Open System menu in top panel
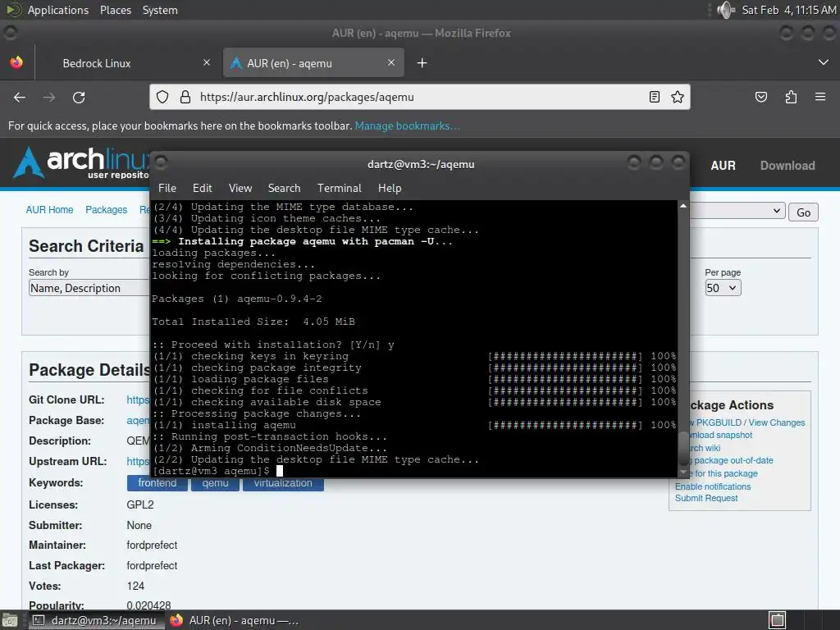This screenshot has width=840, height=630. coord(160,10)
